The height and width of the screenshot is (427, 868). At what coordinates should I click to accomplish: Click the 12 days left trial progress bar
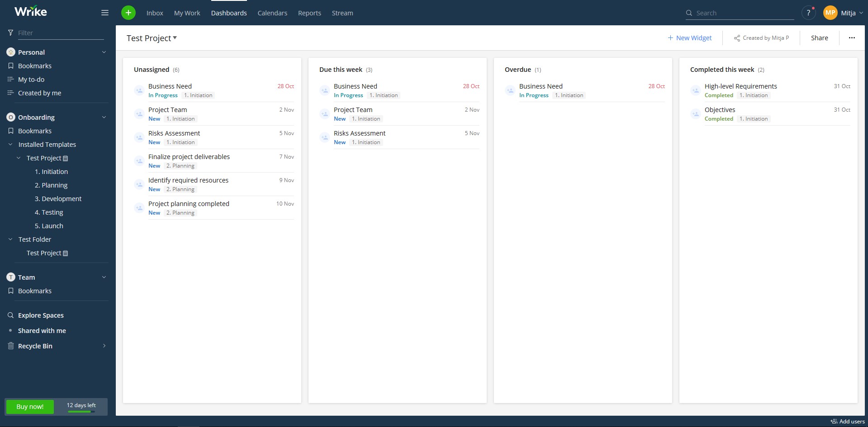click(81, 407)
